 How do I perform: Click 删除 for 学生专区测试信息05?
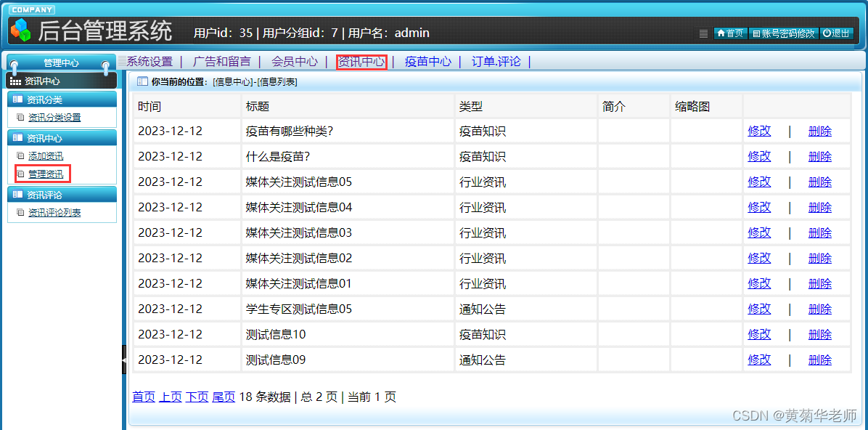820,309
